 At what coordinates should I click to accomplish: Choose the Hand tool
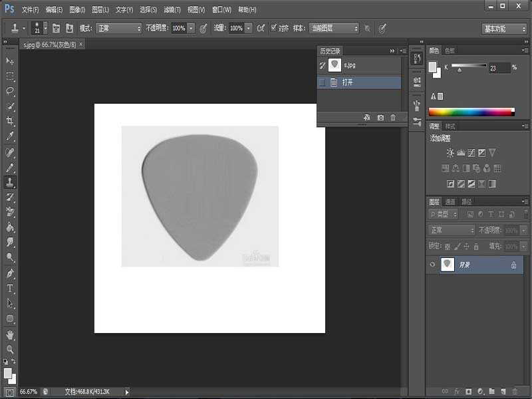pos(10,334)
